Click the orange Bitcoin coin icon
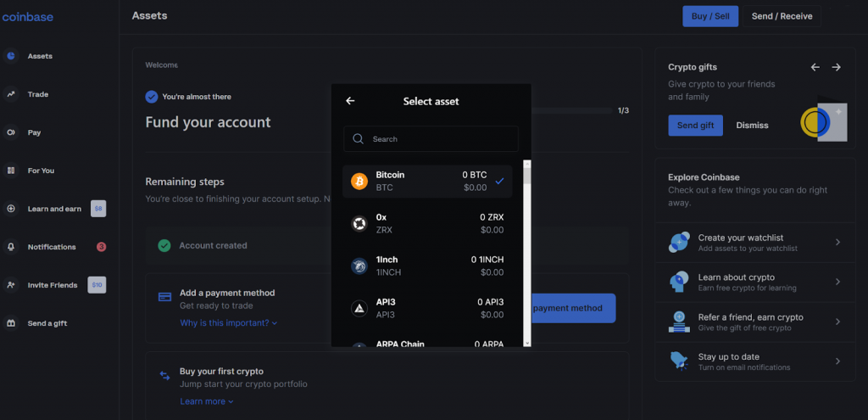The height and width of the screenshot is (420, 868). click(359, 182)
